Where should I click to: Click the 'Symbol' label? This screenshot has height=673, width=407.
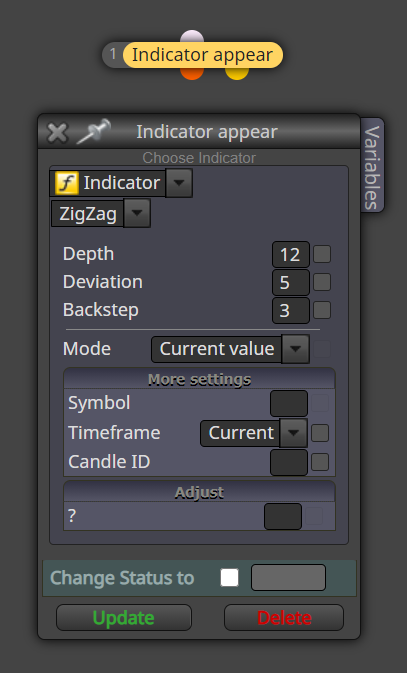(99, 403)
